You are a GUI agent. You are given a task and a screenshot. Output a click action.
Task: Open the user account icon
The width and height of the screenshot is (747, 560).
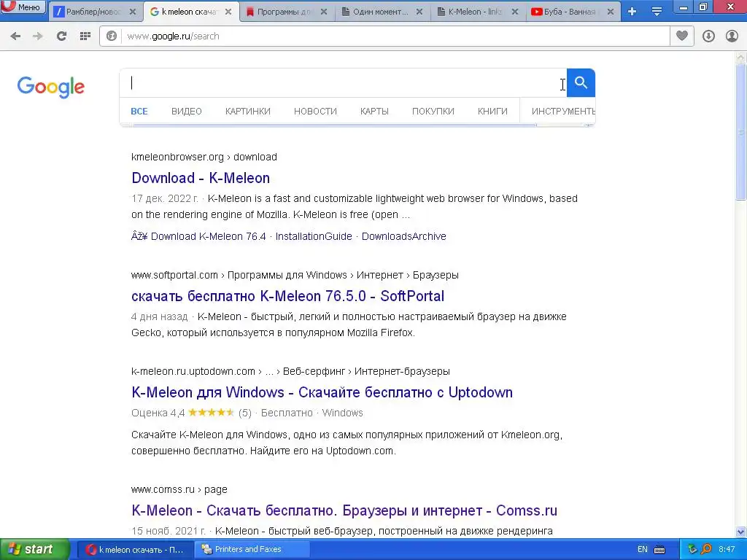point(732,36)
